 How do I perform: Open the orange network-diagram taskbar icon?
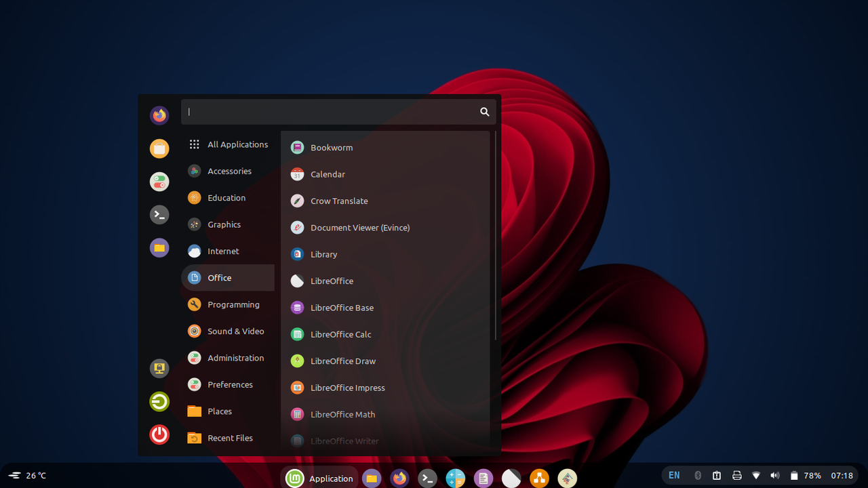pos(539,479)
